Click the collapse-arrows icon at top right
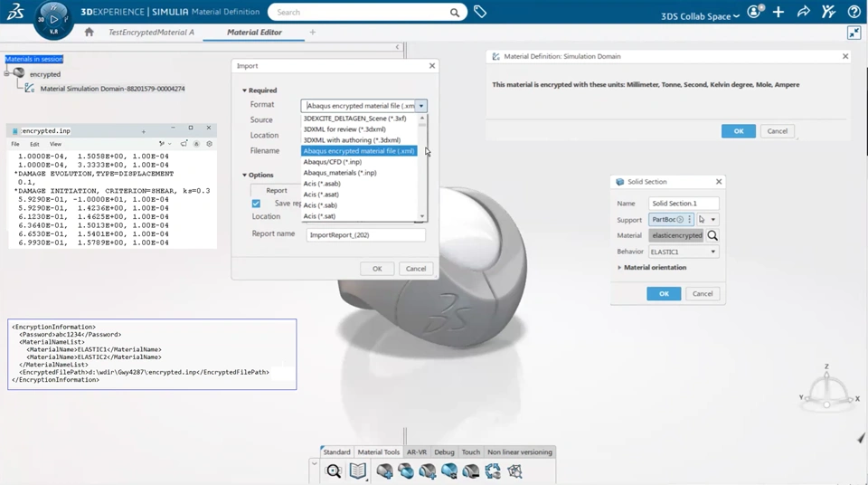 854,33
